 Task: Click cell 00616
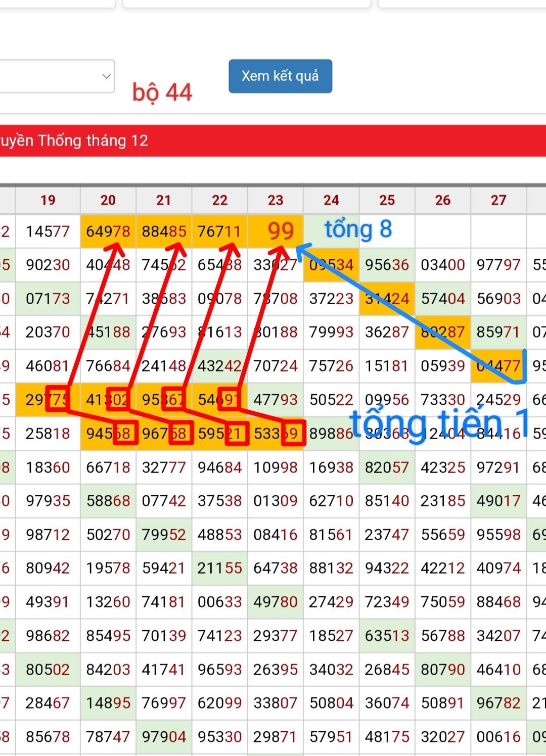pos(498,737)
